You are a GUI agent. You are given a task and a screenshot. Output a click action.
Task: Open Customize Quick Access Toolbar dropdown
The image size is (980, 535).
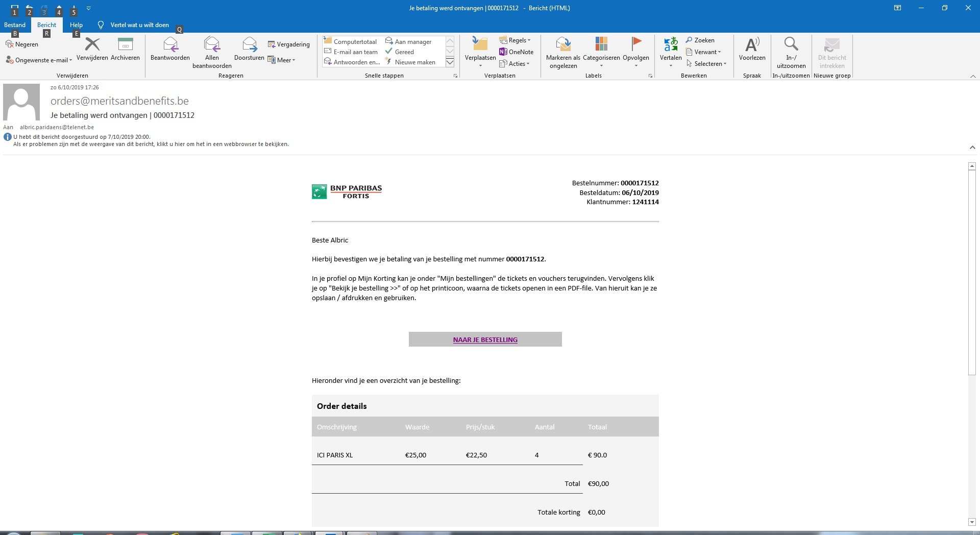tap(89, 8)
